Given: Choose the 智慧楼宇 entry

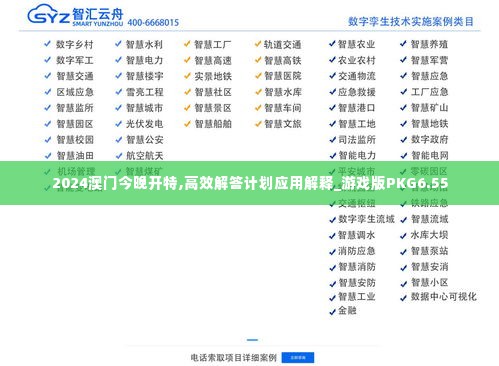Looking at the screenshot, I should [144, 76].
